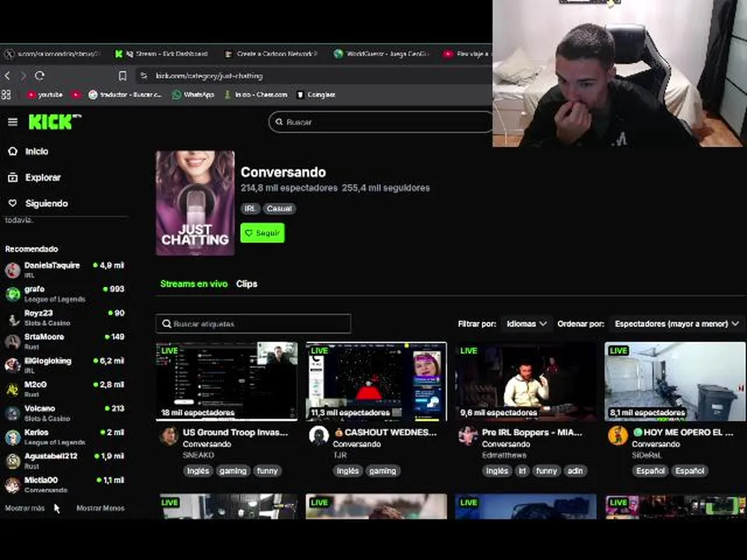
Task: Click the Siguiendo heart icon
Action: (x=13, y=203)
